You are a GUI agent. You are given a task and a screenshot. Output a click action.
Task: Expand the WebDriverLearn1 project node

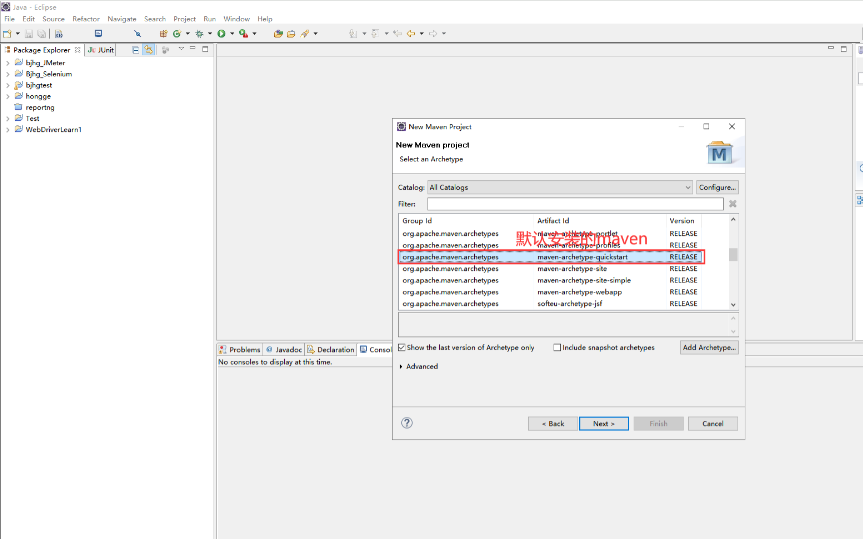click(8, 130)
